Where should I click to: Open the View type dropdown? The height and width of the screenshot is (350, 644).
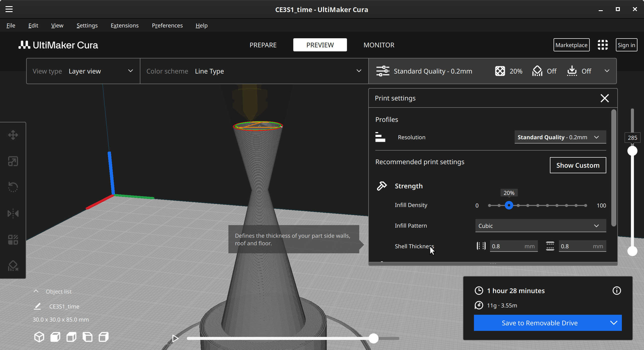point(83,71)
